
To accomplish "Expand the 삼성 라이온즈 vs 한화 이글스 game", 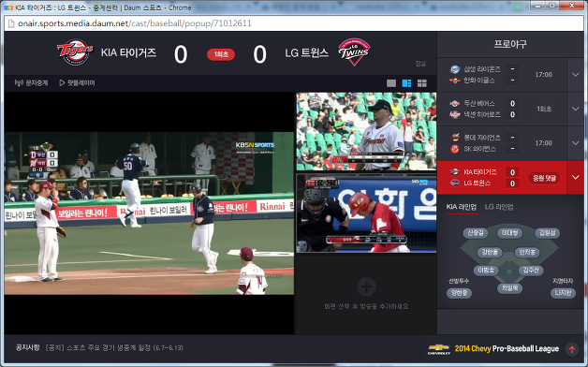I will point(575,75).
